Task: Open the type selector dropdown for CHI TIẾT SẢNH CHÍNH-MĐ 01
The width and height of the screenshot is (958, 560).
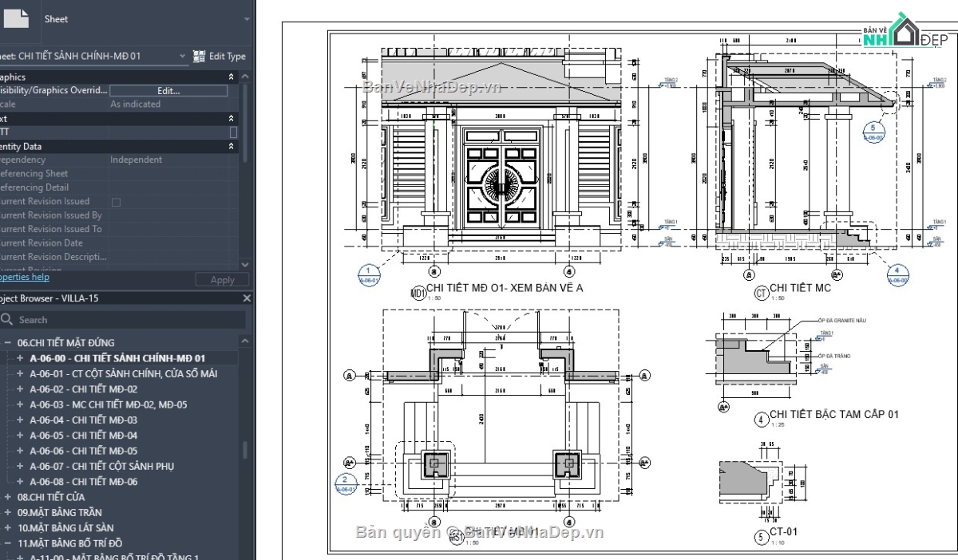Action: pos(182,56)
